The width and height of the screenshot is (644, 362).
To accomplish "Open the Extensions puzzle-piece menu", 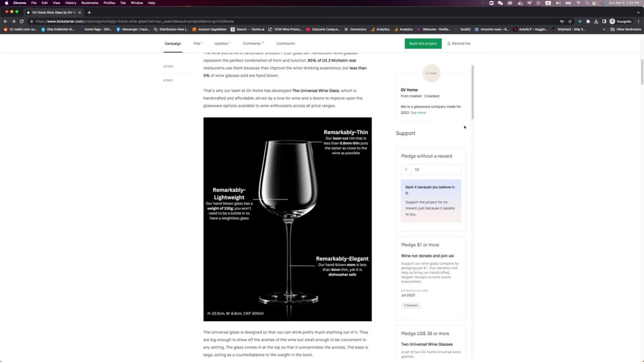I will point(588,21).
